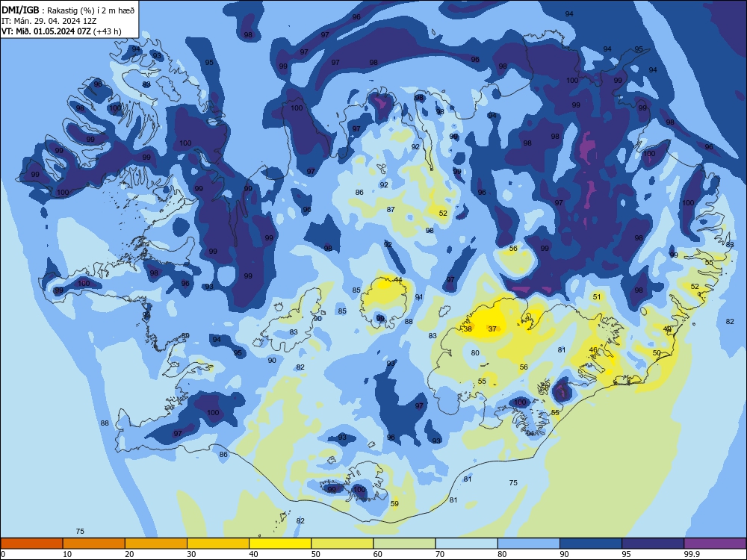Screen dimensions: 747x560
Task: Click the '99.9' label on the color scale
Action: (692, 554)
